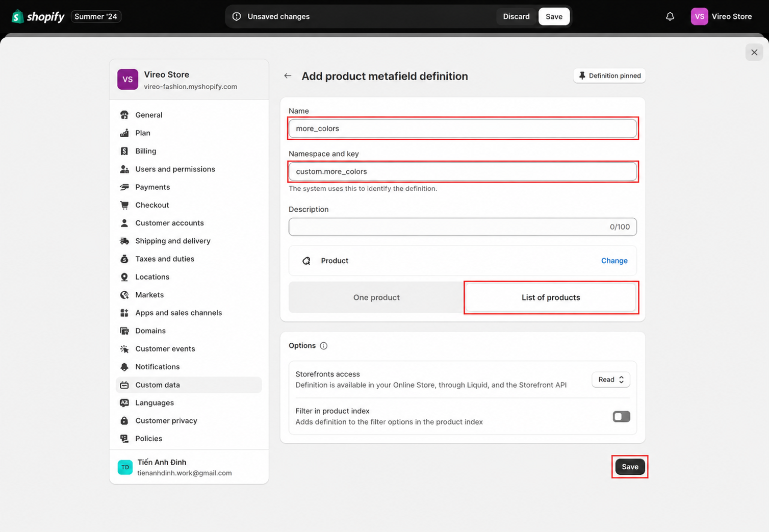769x532 pixels.
Task: Click the Users and permissions icon
Action: coord(124,169)
